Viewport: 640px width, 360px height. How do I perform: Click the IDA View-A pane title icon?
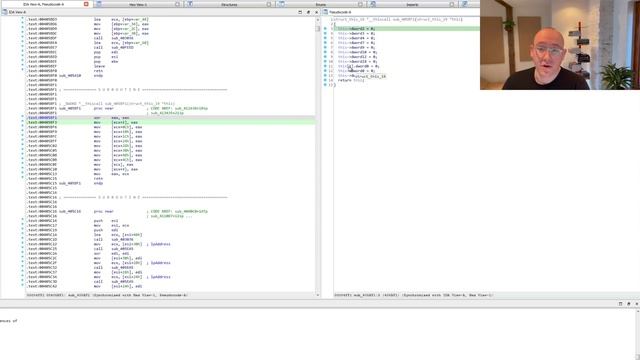coord(4,12)
